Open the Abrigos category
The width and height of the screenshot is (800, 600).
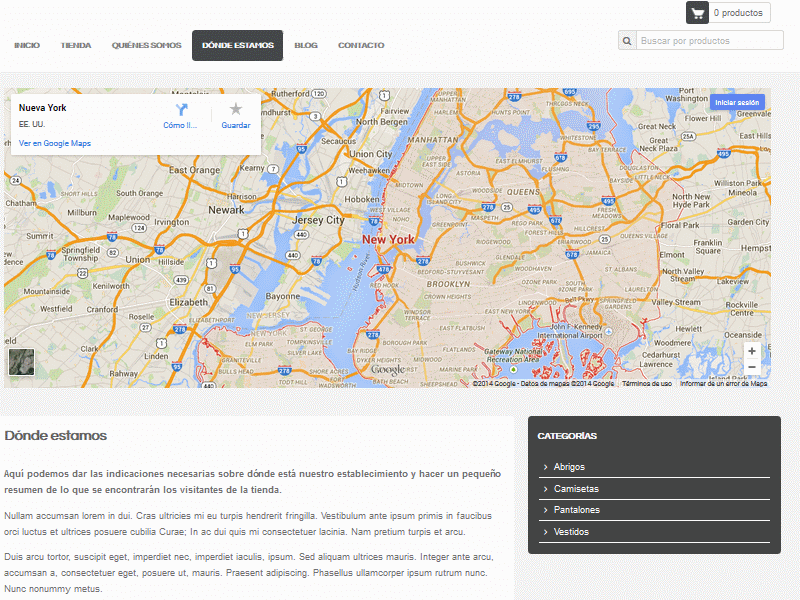click(569, 467)
